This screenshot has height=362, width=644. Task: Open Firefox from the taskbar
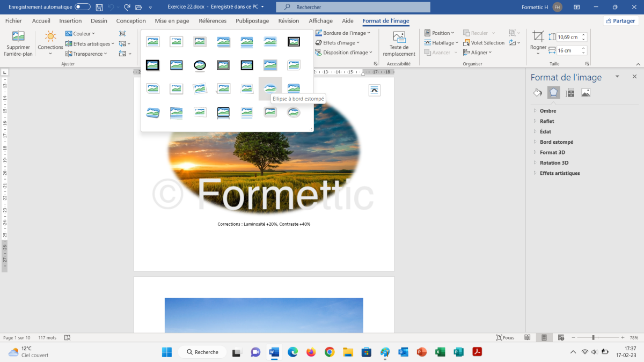pyautogui.click(x=311, y=352)
